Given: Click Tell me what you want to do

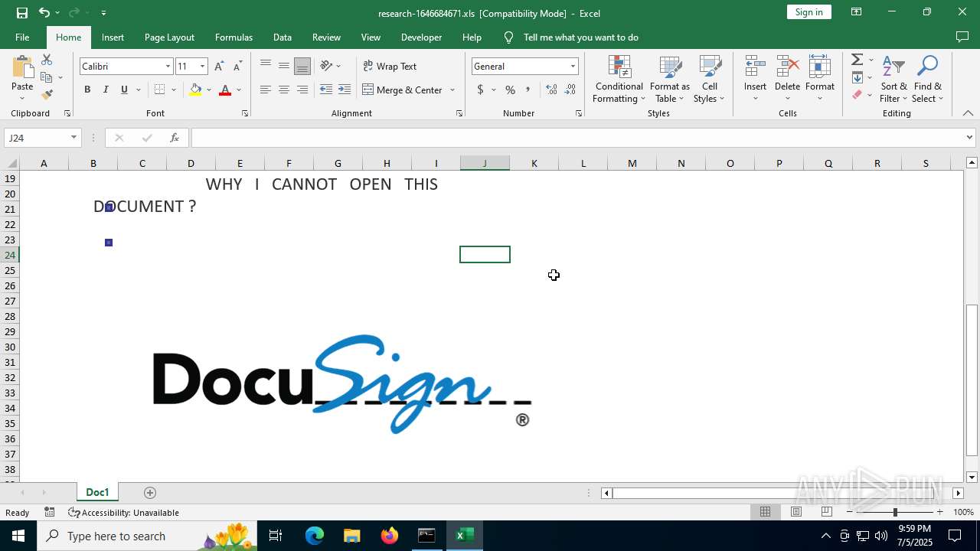Looking at the screenshot, I should tap(580, 37).
